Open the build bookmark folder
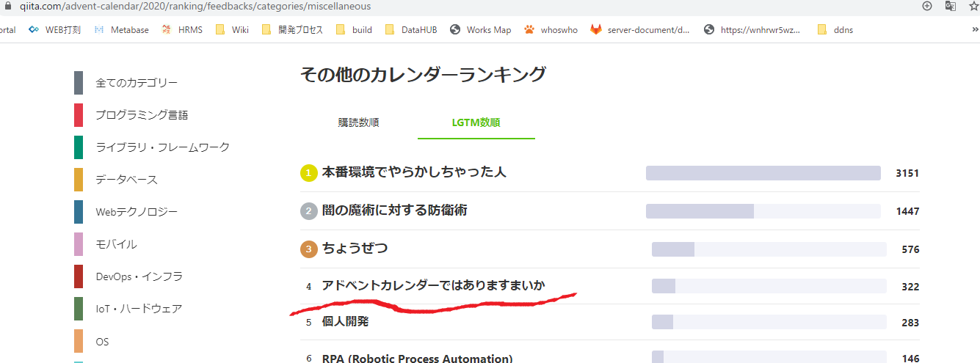The width and height of the screenshot is (980, 363). [354, 30]
